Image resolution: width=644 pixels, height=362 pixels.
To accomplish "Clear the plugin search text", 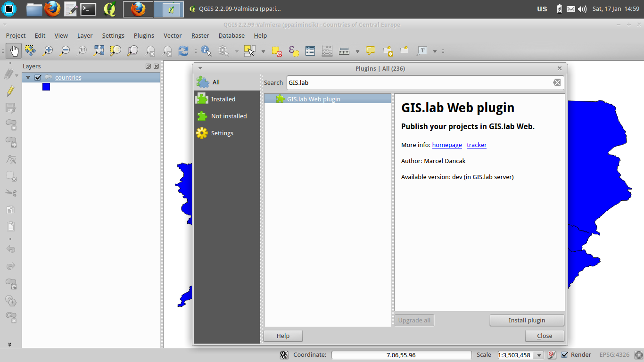I will point(557,82).
